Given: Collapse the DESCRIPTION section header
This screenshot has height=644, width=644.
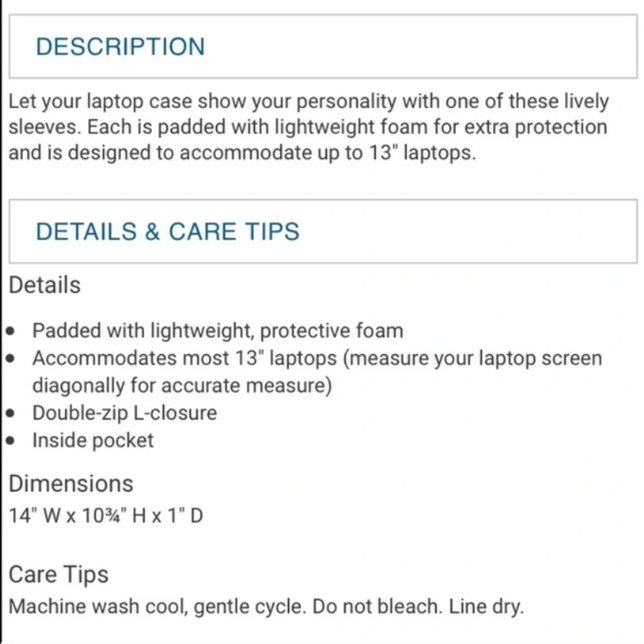Looking at the screenshot, I should point(120,47).
